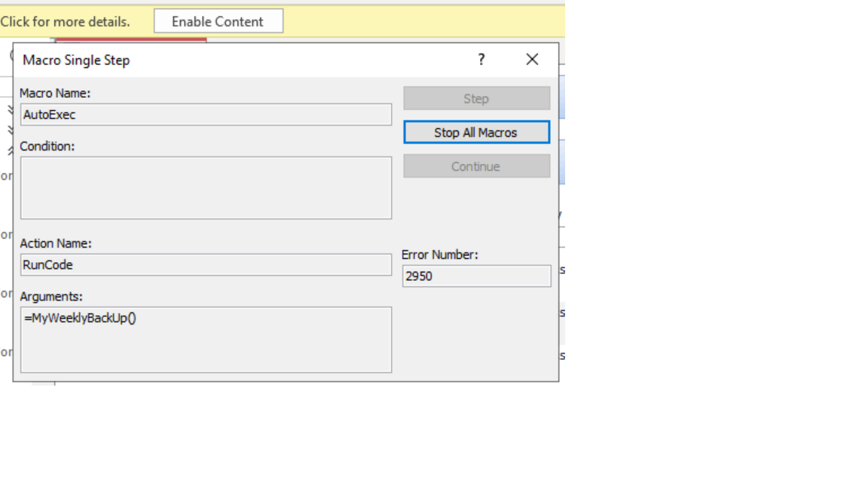Click the 'Arguments:' label
Screen dimensions: 868x488
point(51,297)
